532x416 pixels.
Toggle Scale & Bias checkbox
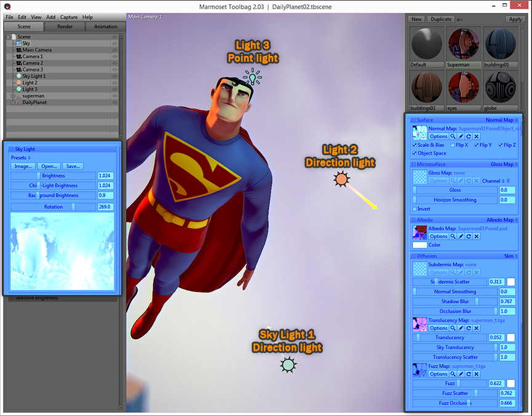[415, 145]
